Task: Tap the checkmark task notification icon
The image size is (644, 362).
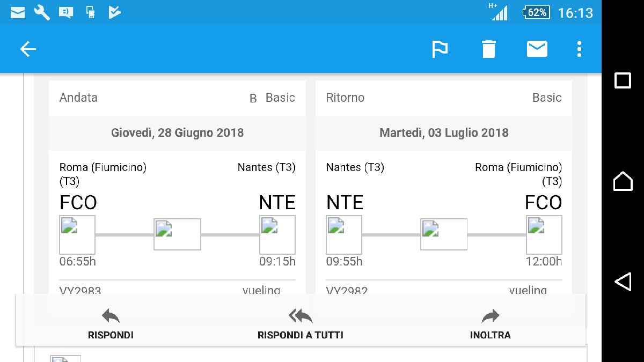Action: coord(114,12)
